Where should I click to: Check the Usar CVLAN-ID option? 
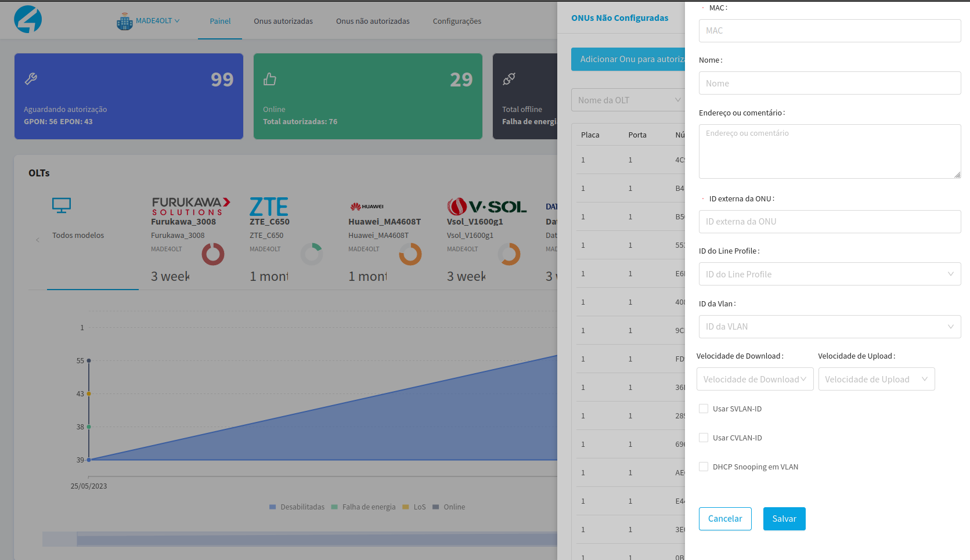[704, 438]
